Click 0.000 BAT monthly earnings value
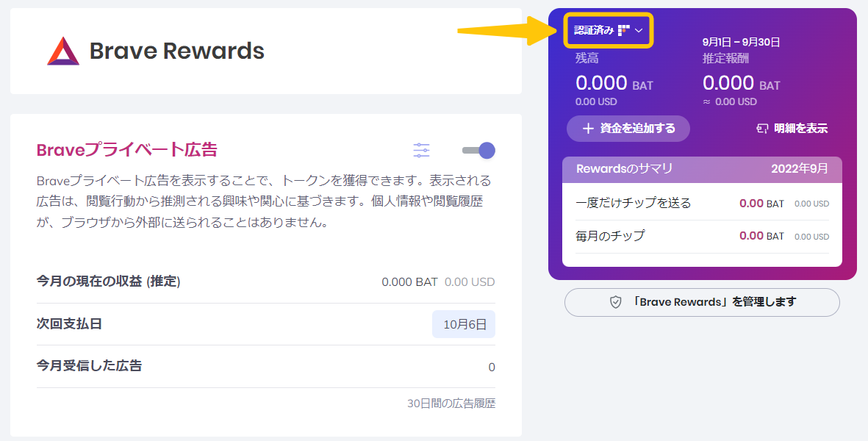Screen dimensions: 868x441 coord(409,282)
